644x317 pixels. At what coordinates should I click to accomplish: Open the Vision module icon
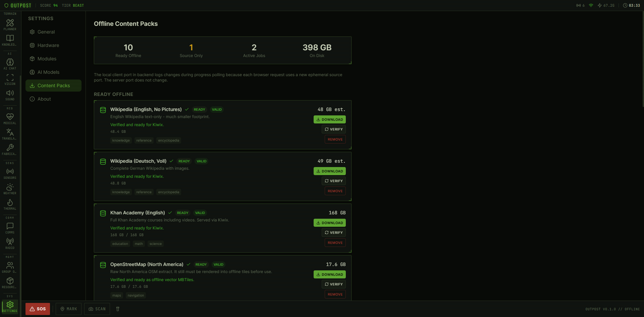[x=10, y=80]
